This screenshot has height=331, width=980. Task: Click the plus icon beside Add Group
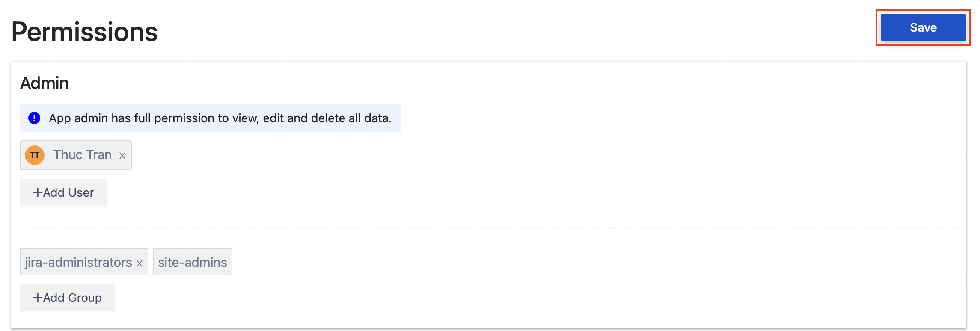(38, 298)
